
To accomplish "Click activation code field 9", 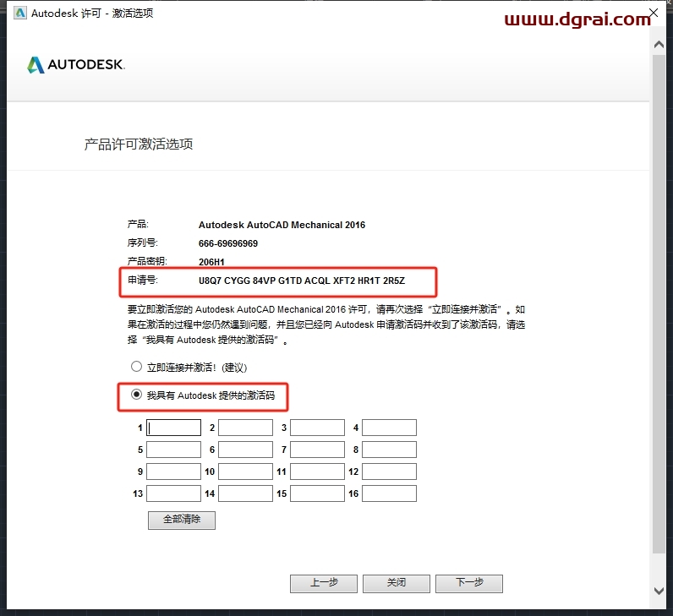I will coord(174,472).
